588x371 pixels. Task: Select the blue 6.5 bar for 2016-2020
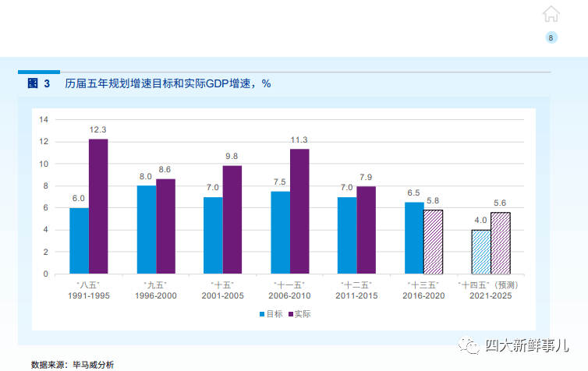[414, 238]
